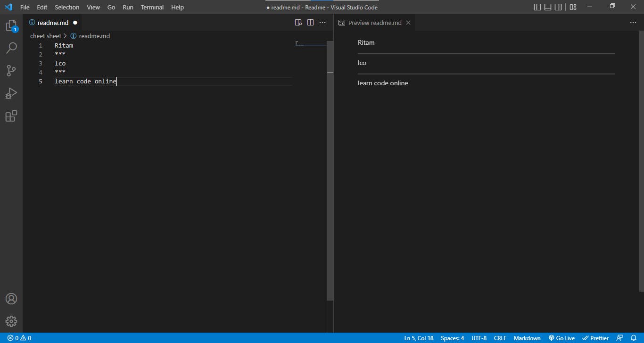Close the Preview readme.md tab

click(408, 23)
